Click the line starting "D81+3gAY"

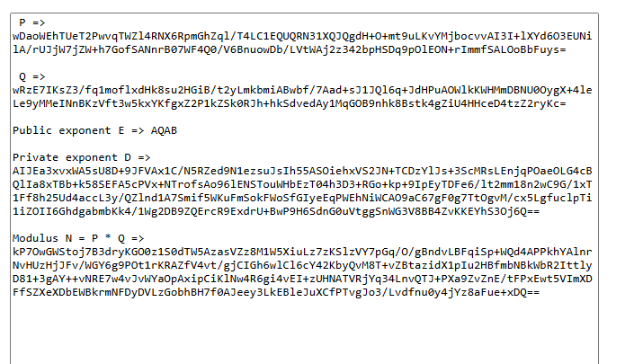(302, 279)
